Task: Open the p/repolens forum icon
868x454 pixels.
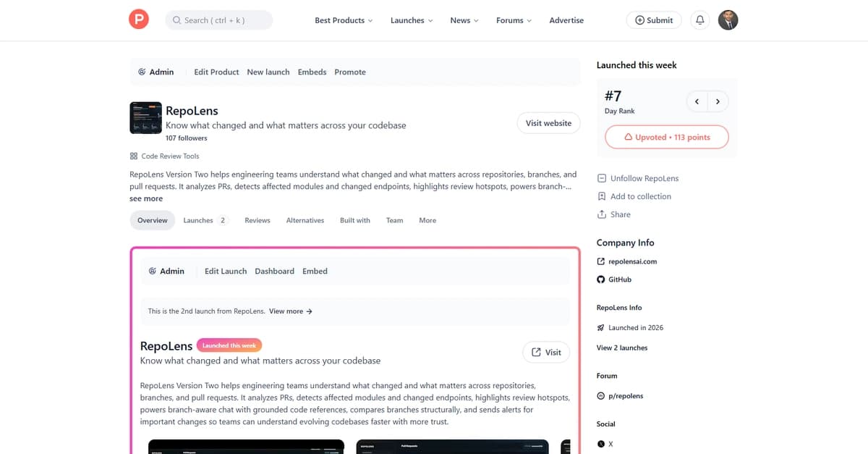Action: (x=601, y=395)
